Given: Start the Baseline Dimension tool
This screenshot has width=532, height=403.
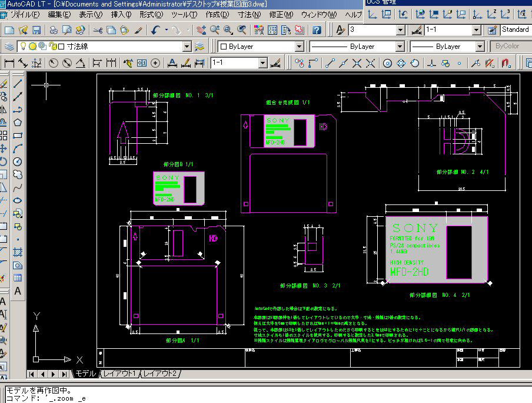Looking at the screenshot, I should click(x=97, y=63).
